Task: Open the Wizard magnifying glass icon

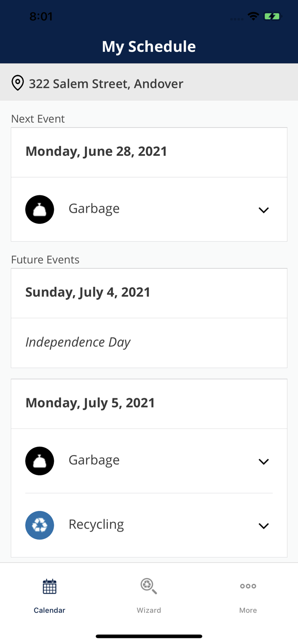Action: (149, 586)
